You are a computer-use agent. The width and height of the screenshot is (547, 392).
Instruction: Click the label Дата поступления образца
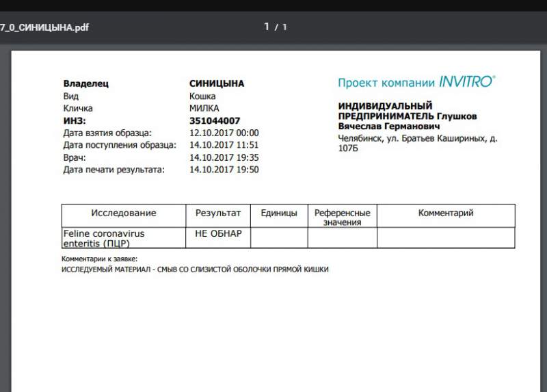point(120,145)
